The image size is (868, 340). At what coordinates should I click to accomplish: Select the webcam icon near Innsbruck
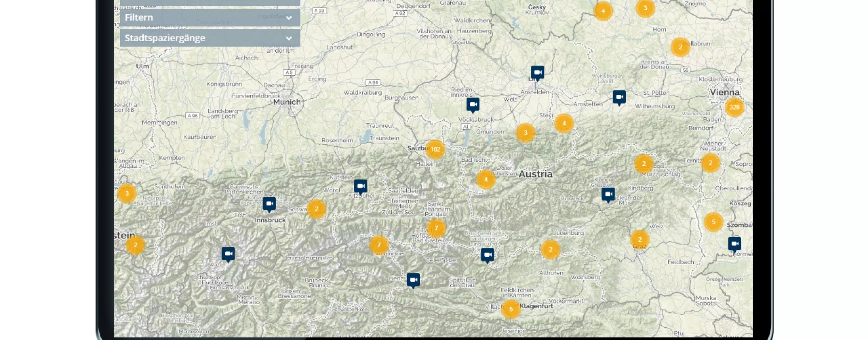[270, 204]
